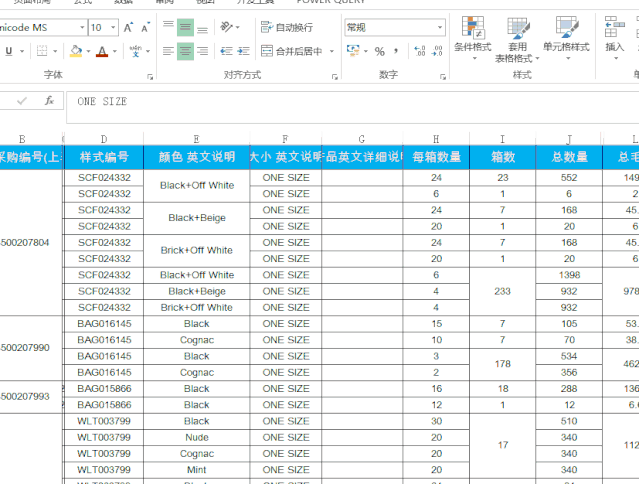Screen dimensions: 639x484
Task: Open 条件格式 conditional formatting menu
Action: pos(473,39)
